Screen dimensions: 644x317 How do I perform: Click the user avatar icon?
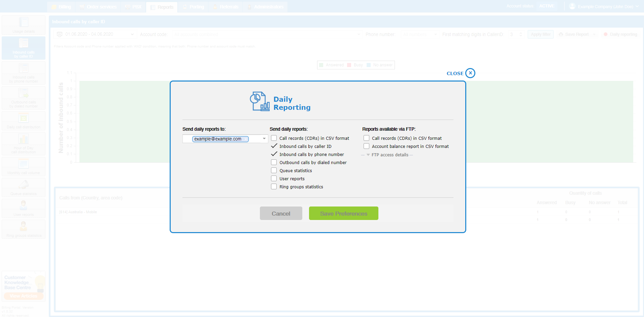tap(572, 6)
